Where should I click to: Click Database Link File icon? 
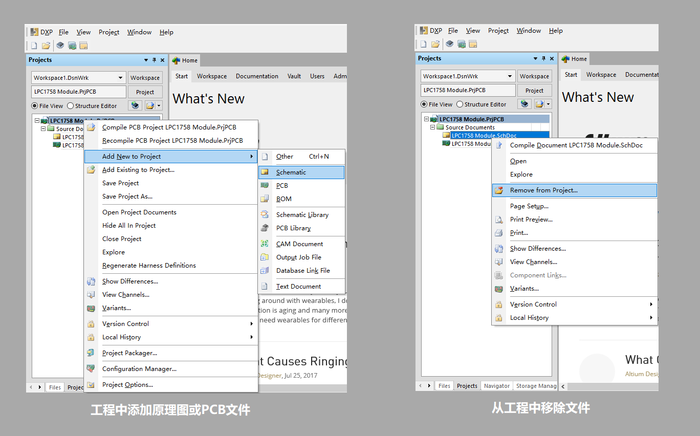point(265,271)
